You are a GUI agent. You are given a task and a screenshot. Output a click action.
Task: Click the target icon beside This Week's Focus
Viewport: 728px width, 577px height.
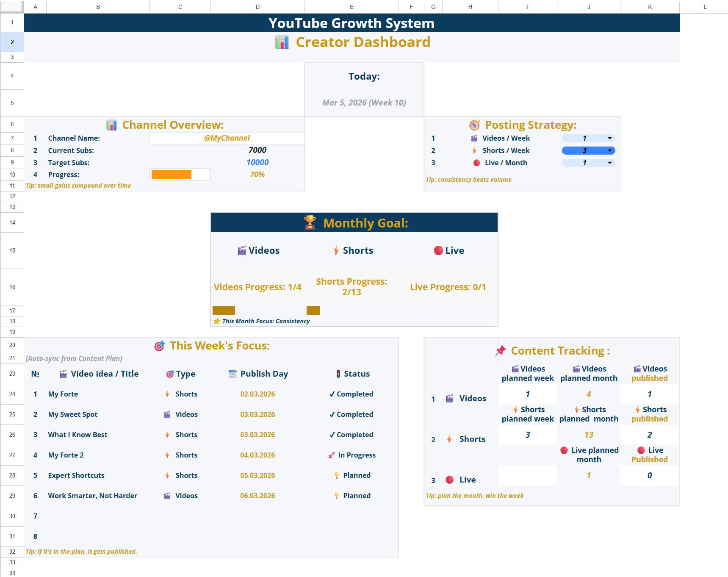(x=159, y=346)
